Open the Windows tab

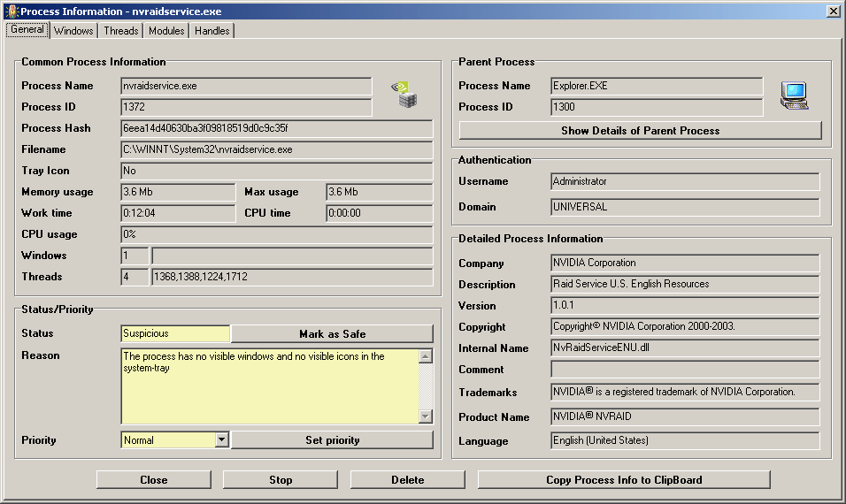pyautogui.click(x=73, y=31)
